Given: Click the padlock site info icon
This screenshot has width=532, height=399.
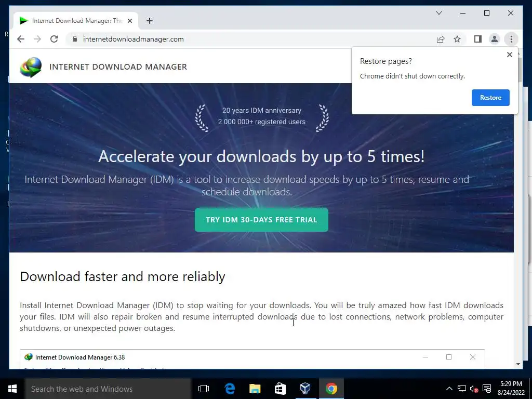Looking at the screenshot, I should [x=75, y=39].
